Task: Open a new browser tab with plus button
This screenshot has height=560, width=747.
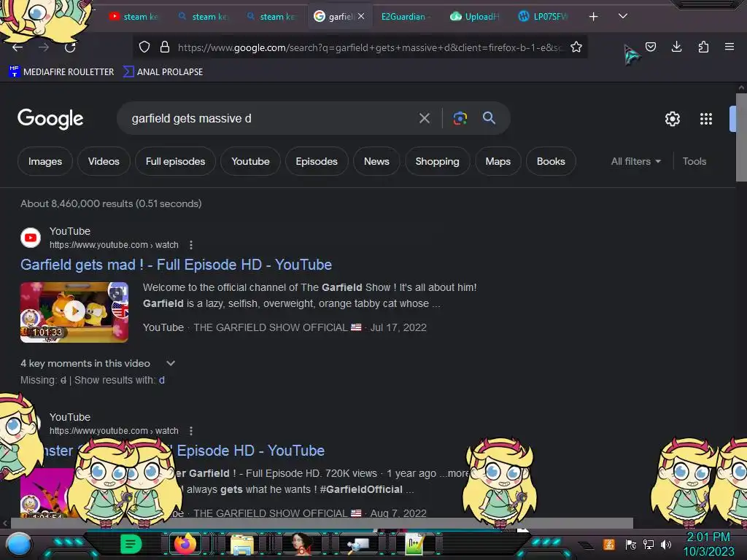Action: pos(593,17)
